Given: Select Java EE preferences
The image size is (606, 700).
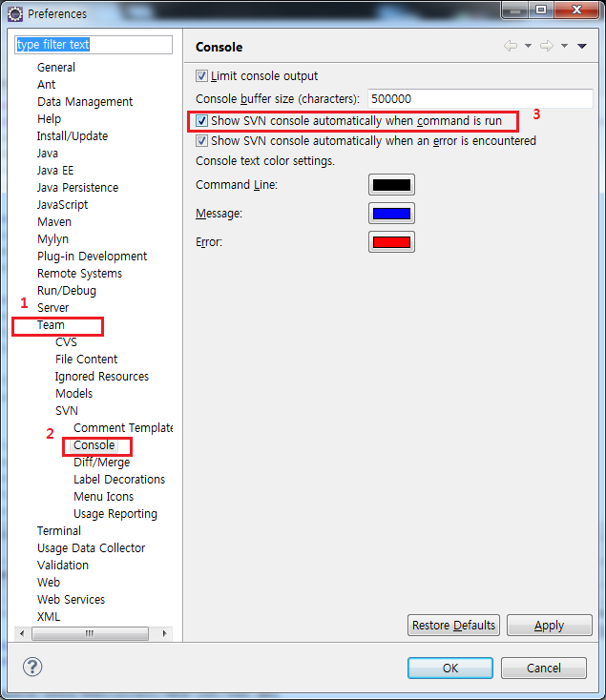Looking at the screenshot, I should point(55,170).
